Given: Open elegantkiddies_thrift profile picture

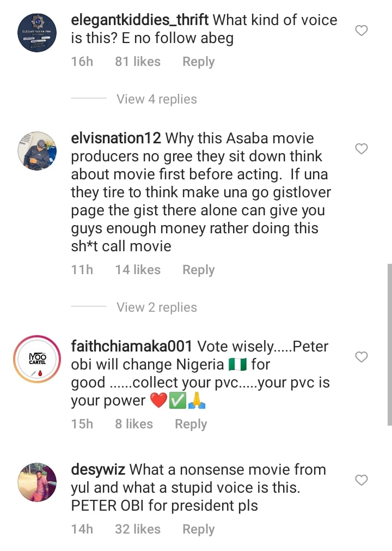Looking at the screenshot, I should pos(37,33).
